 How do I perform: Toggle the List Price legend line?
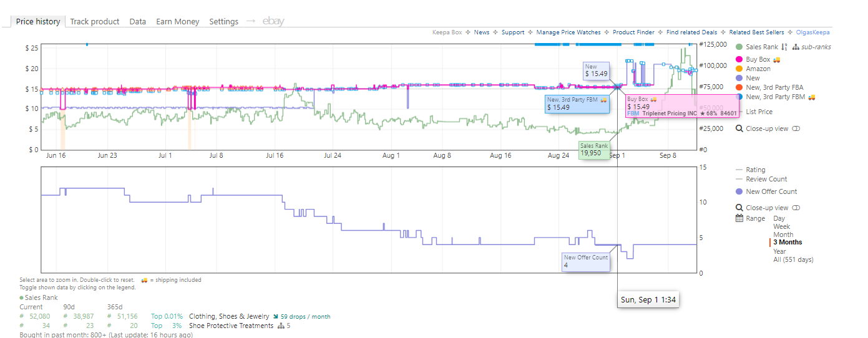pyautogui.click(x=756, y=112)
